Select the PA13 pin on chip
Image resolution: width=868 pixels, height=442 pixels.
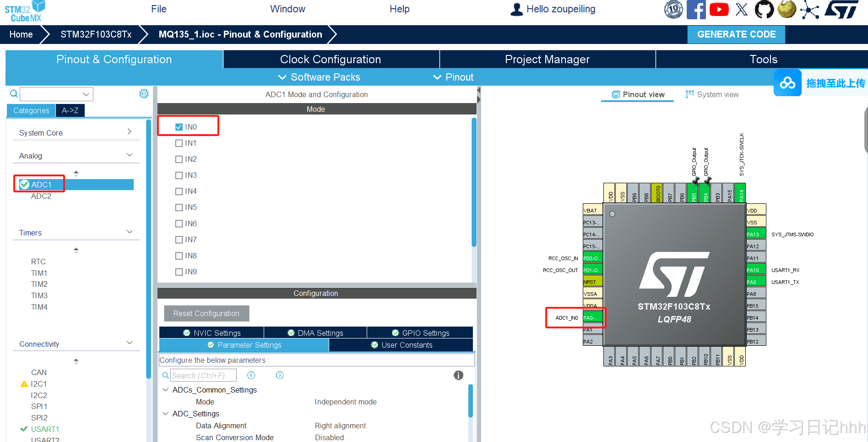[756, 234]
